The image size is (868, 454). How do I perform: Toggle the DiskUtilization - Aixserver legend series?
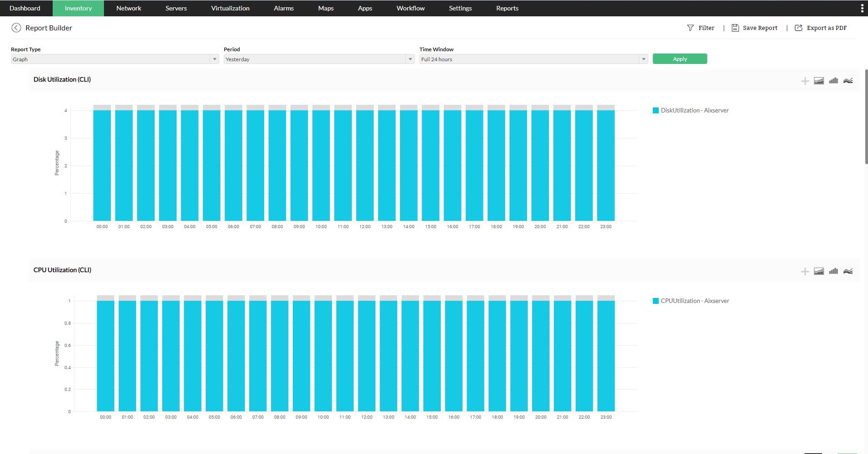point(690,110)
